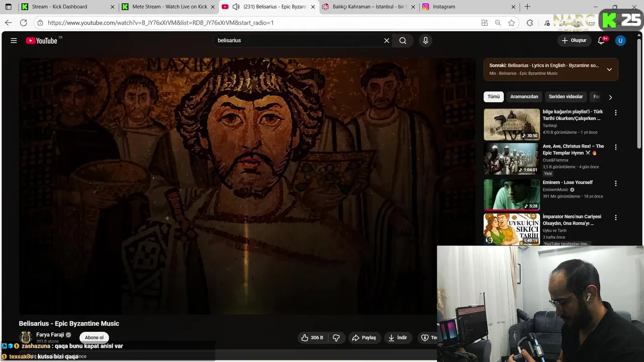Open options for Ave Christus Rex video
The width and height of the screenshot is (644, 362).
click(615, 147)
